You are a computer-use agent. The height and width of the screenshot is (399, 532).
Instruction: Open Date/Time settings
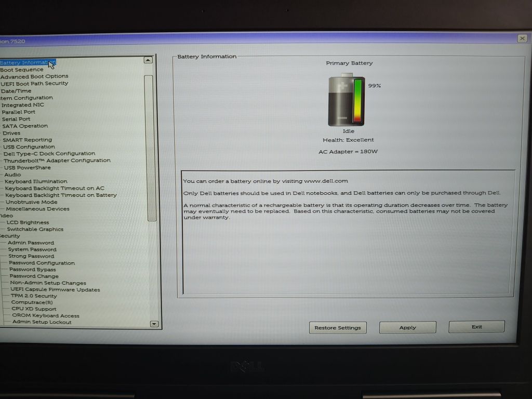point(16,91)
